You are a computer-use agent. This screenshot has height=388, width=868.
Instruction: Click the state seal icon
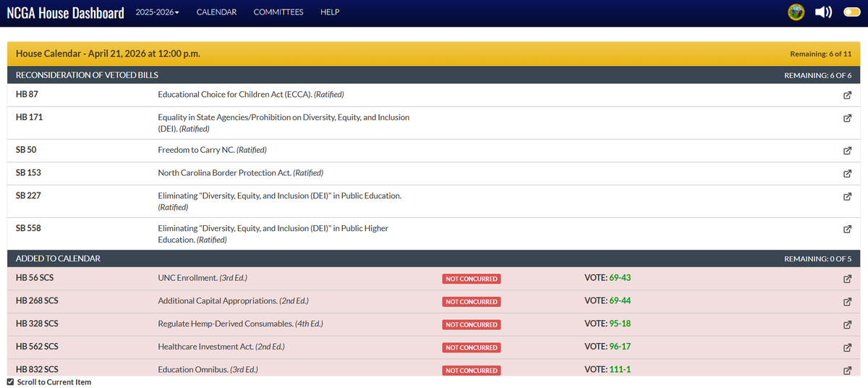pos(796,12)
